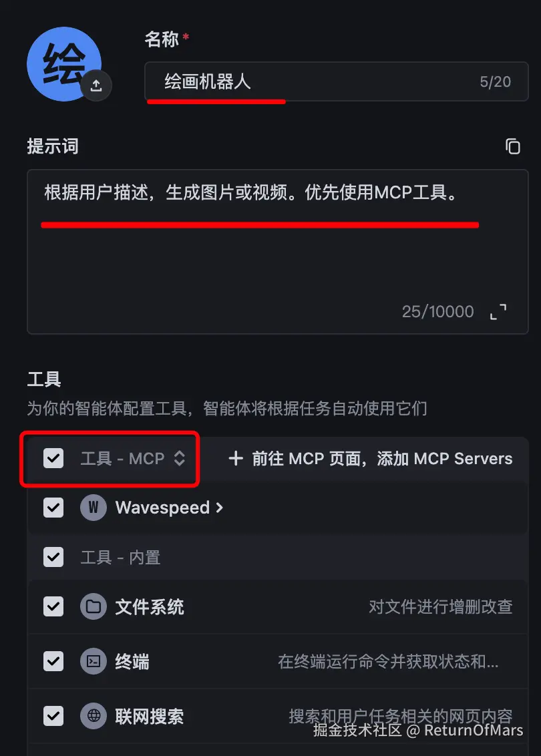The width and height of the screenshot is (541, 756).
Task: Uncheck the 工具 - MCP checkbox
Action: click(53, 458)
